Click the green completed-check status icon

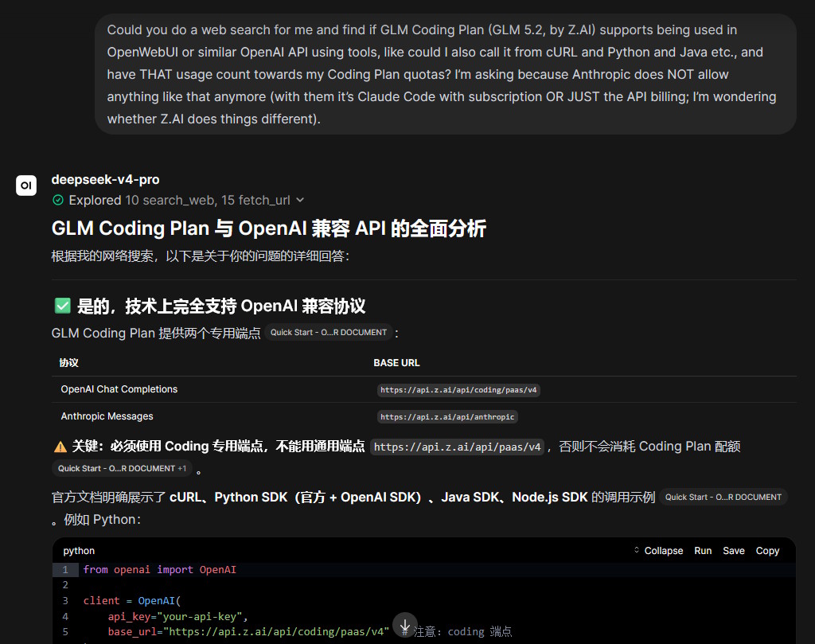coord(58,200)
